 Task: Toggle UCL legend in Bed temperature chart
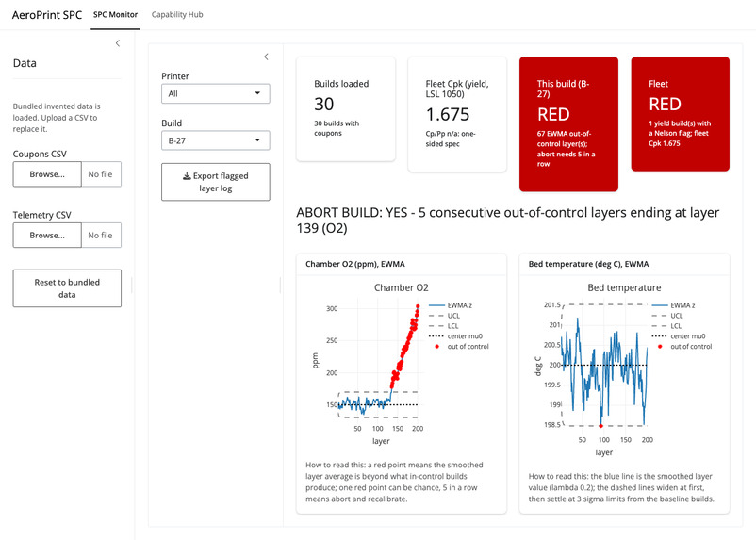(x=667, y=316)
